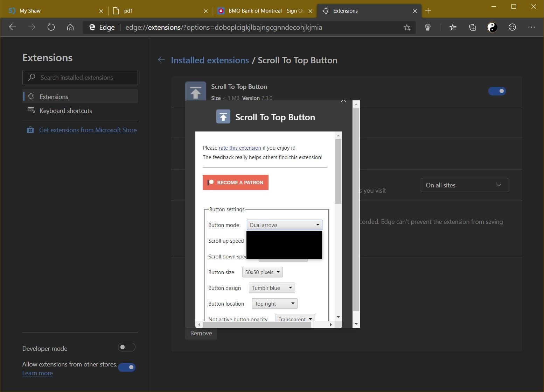This screenshot has width=544, height=392.
Task: Click the Read aloud icon in address bar
Action: pos(427,27)
